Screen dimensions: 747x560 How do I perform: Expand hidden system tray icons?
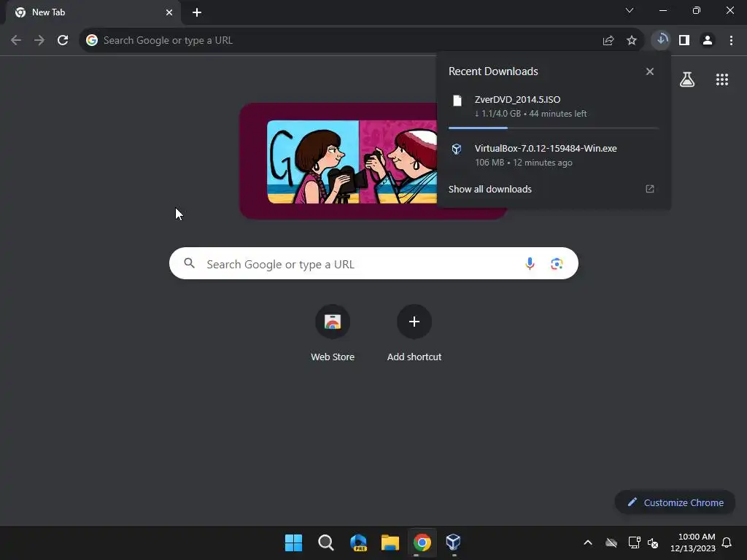pyautogui.click(x=588, y=542)
